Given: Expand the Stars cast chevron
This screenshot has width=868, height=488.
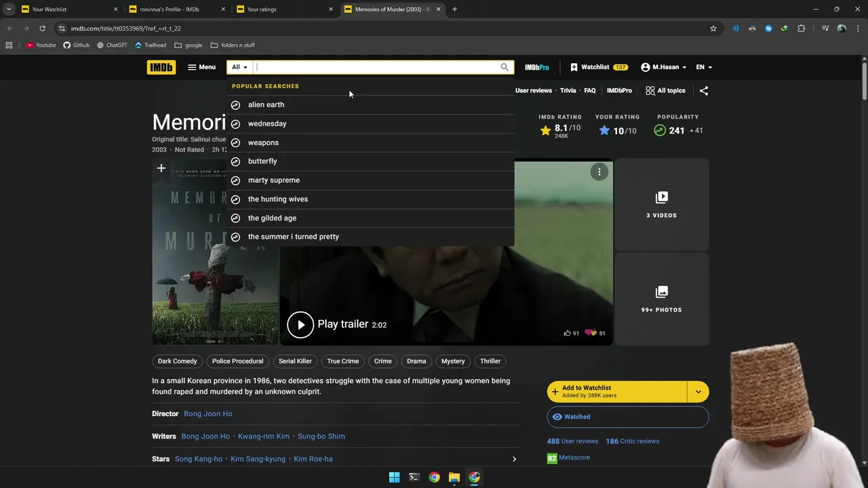Looking at the screenshot, I should coord(514,459).
